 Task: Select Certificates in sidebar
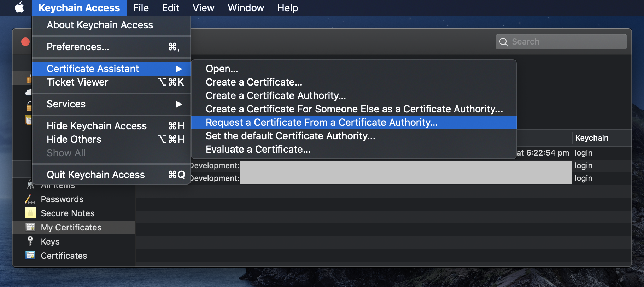point(74,256)
